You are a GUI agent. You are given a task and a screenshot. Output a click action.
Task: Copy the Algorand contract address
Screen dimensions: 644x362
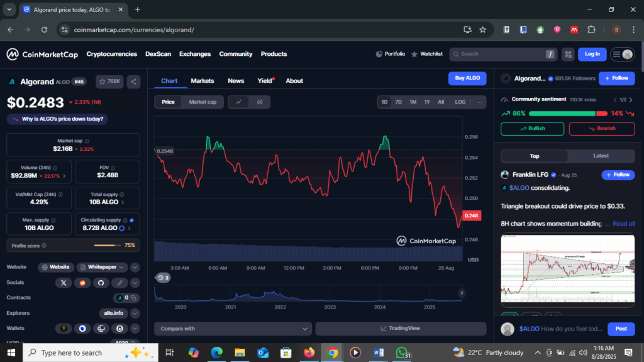click(x=133, y=298)
